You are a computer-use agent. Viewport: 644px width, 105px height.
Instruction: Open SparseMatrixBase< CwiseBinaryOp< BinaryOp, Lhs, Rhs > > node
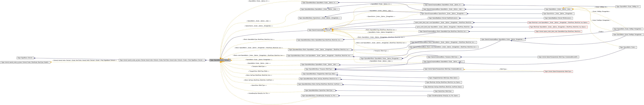point(320,96)
